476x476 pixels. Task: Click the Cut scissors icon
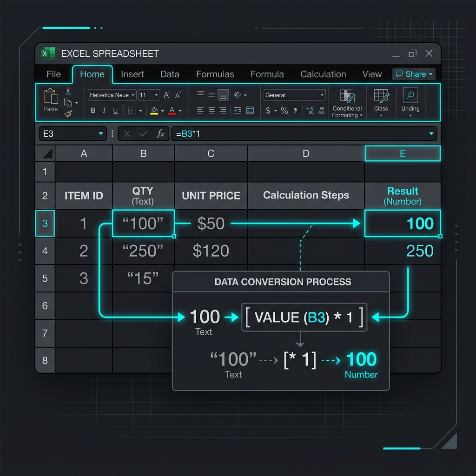tap(68, 92)
